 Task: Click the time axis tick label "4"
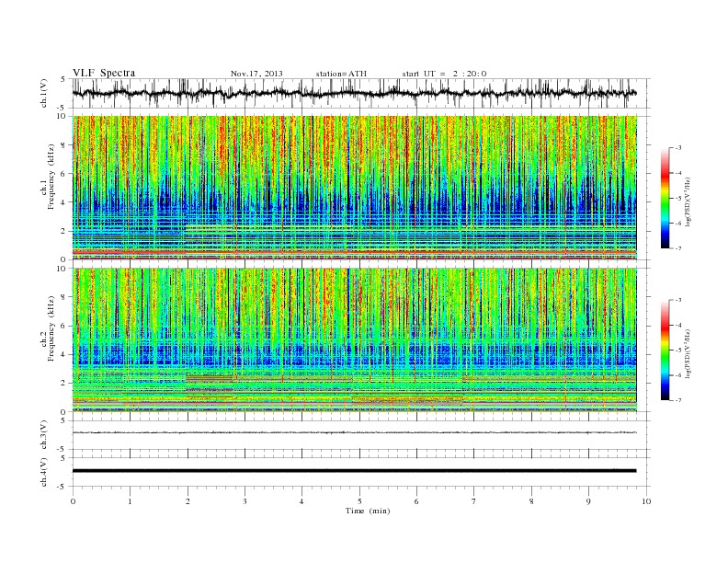tap(301, 501)
